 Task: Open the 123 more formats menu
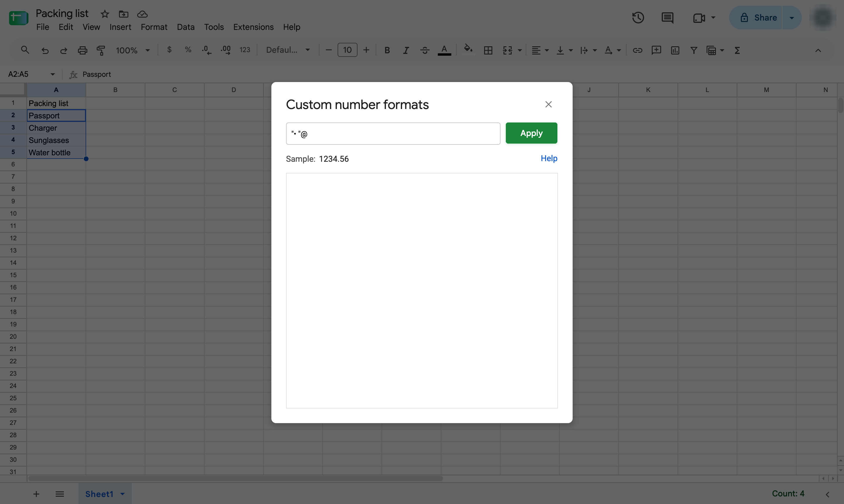[x=245, y=50]
